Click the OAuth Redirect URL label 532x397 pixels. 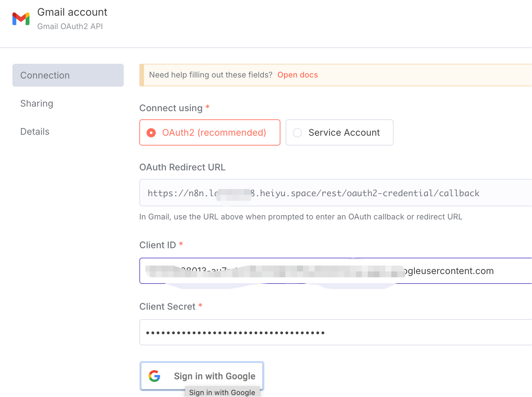tap(182, 167)
